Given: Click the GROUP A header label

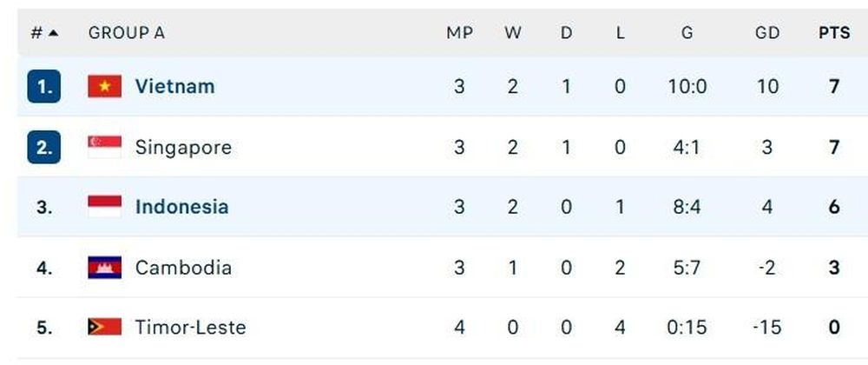Looking at the screenshot, I should pyautogui.click(x=126, y=33).
